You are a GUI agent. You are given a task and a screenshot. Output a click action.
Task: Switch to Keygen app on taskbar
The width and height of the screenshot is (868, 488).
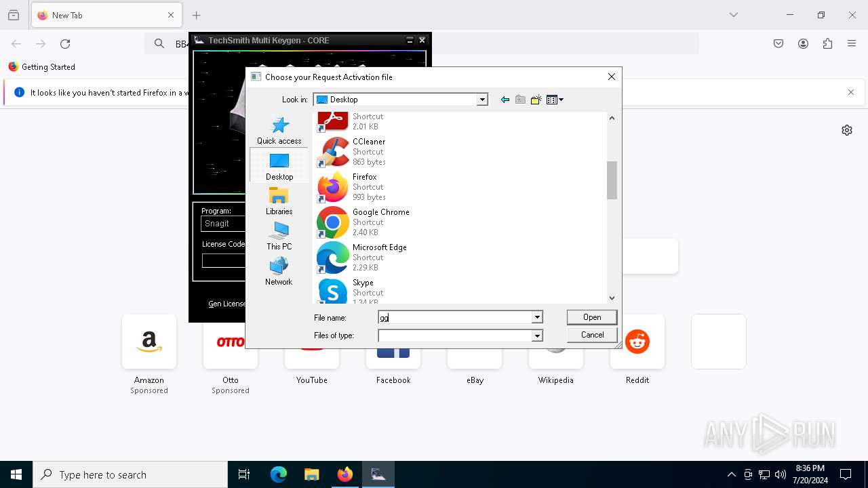[x=378, y=474]
